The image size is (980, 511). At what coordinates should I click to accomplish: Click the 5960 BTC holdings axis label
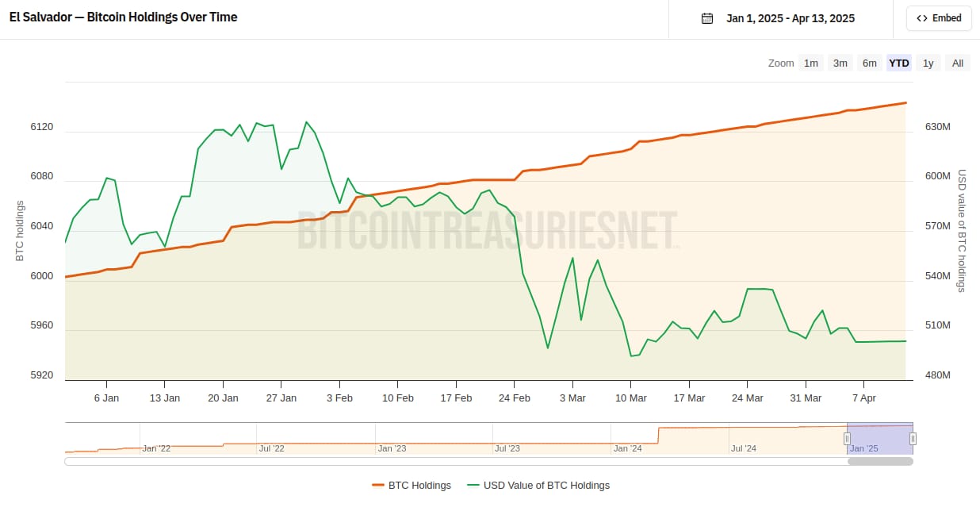(41, 325)
